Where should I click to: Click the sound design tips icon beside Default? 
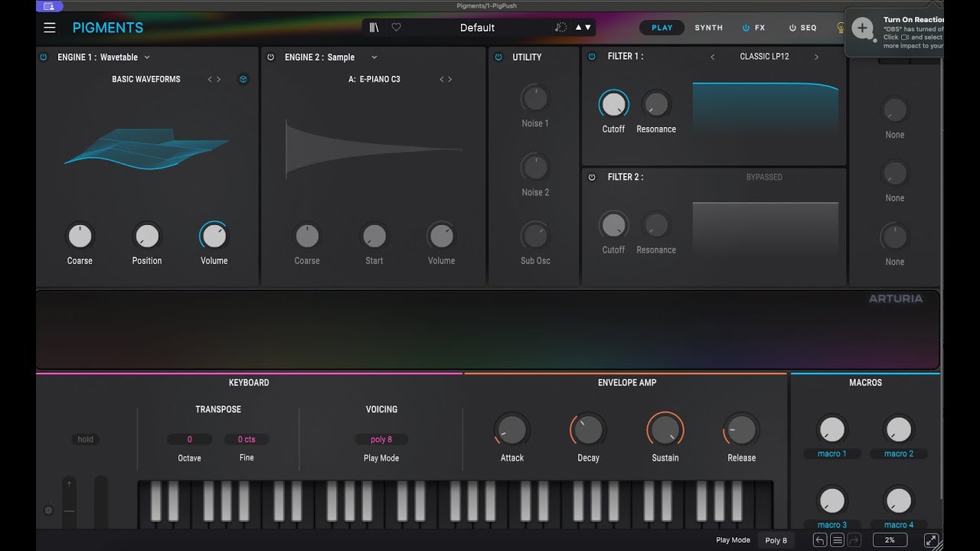pos(561,28)
